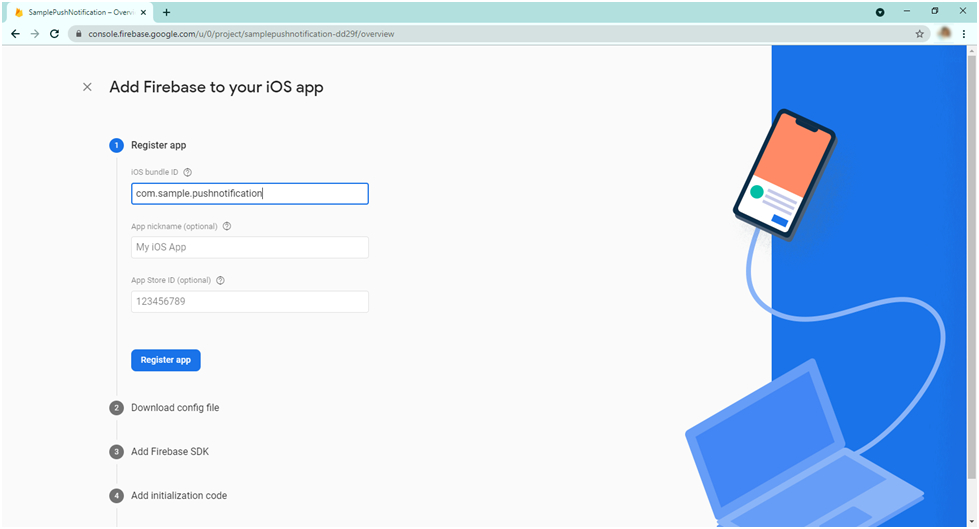Open step 4 Add initialization code
979x529 pixels.
[179, 496]
